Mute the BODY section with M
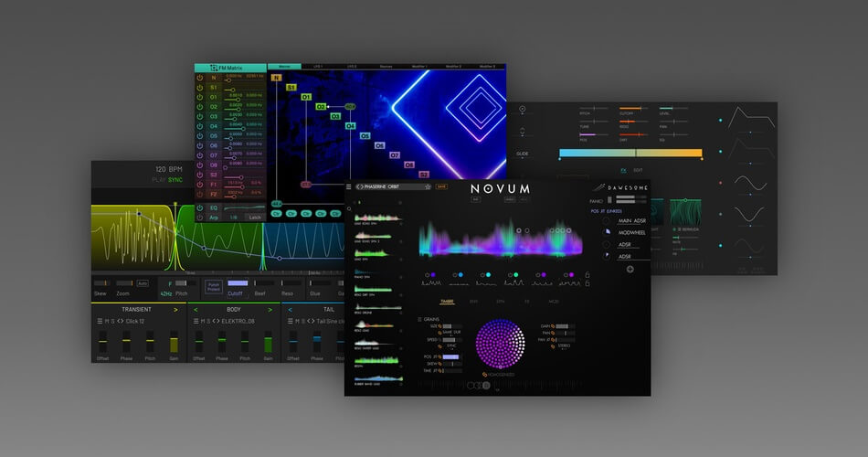The image size is (868, 457). pos(203,322)
